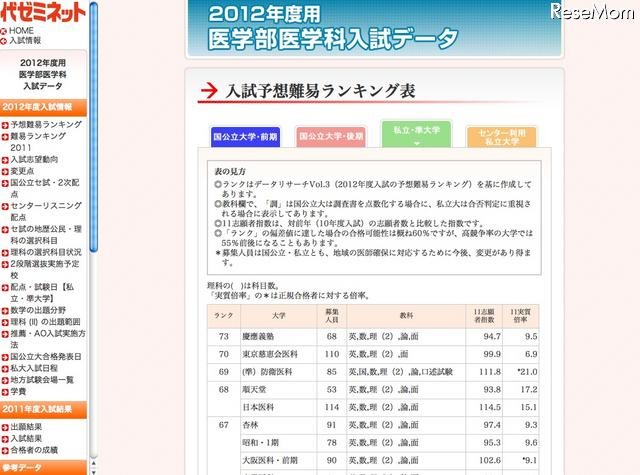
Task: Click bullet icon next to 予想難易ランキング
Action: [x=5, y=124]
